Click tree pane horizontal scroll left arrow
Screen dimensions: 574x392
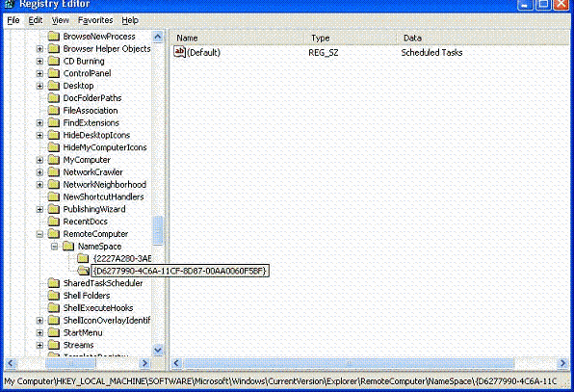point(11,363)
